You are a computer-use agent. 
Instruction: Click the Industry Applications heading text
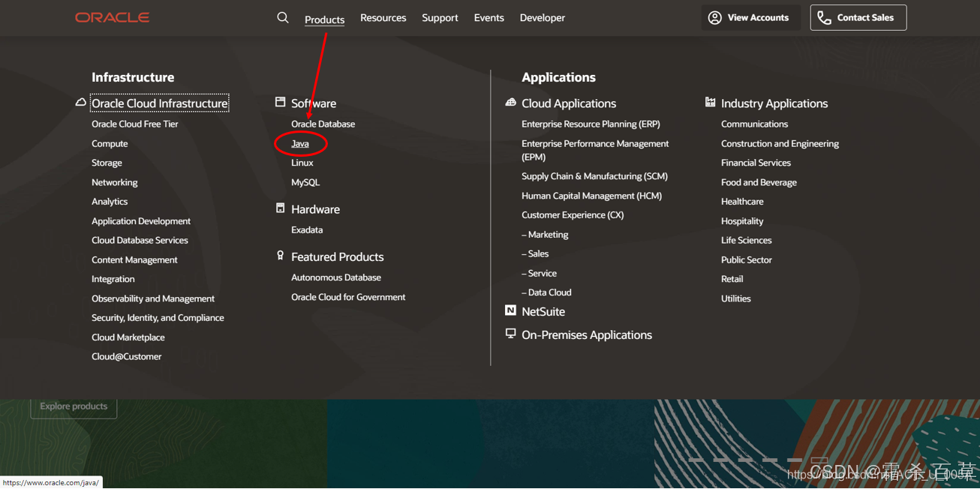774,103
